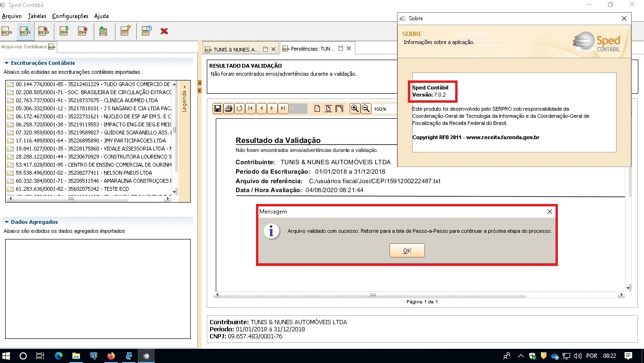The width and height of the screenshot is (644, 363).
Task: Open the Tabelas menu
Action: tap(37, 16)
